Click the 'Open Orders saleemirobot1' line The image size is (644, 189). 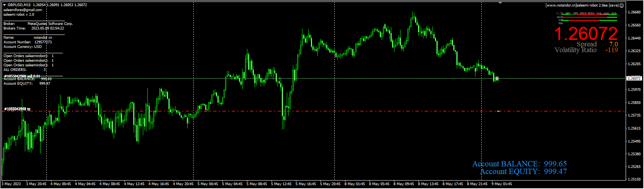click(28, 56)
